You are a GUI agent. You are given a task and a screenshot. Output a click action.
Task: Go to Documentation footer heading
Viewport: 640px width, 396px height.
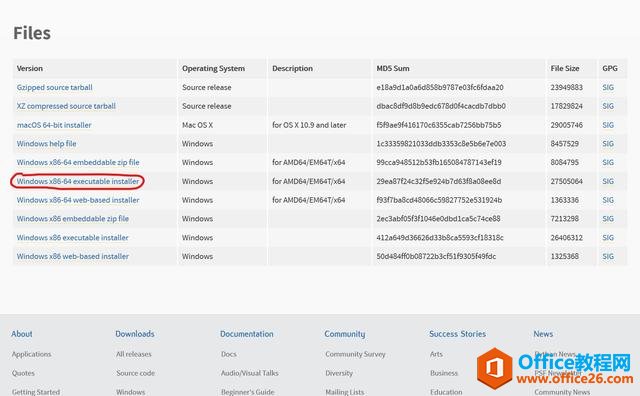(247, 334)
